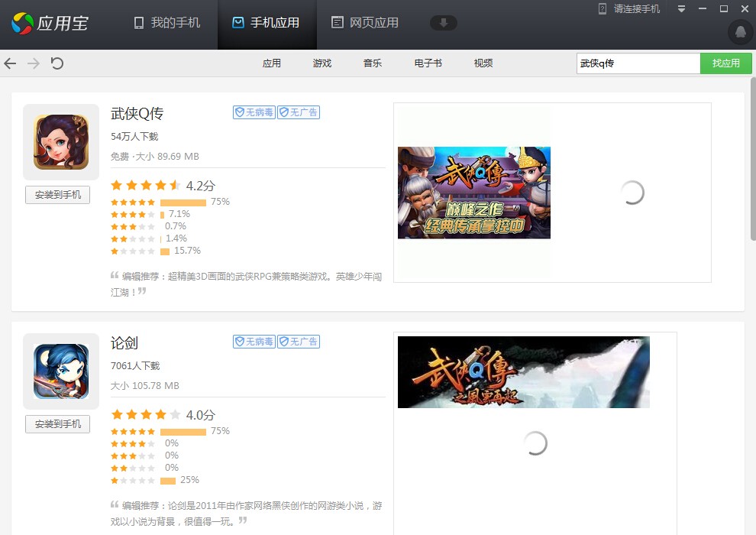Click 无广告 badge on 论剑
The image size is (756, 535).
(x=299, y=342)
